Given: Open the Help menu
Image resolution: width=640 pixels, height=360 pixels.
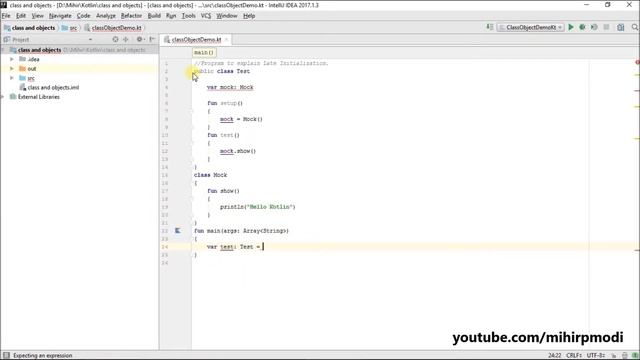Looking at the screenshot, I should pos(249,16).
